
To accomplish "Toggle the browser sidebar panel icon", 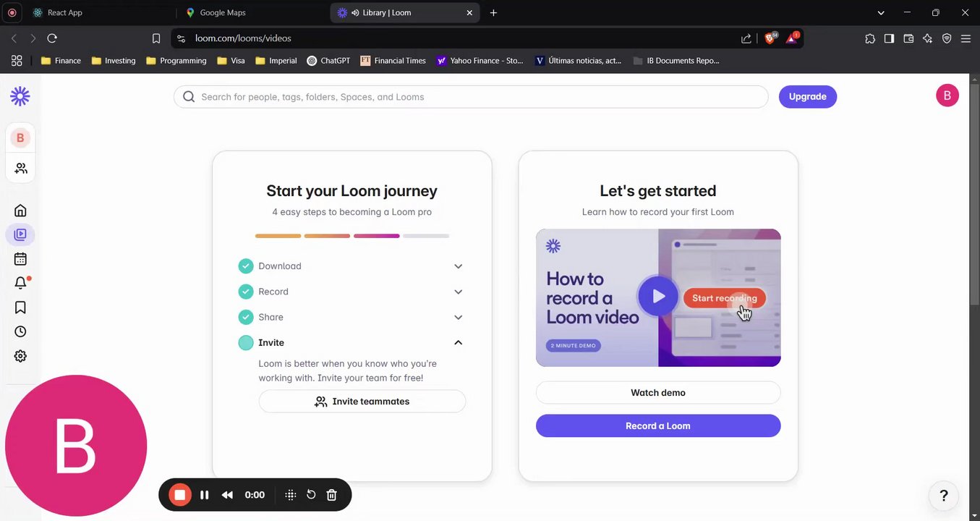I will coord(889,38).
